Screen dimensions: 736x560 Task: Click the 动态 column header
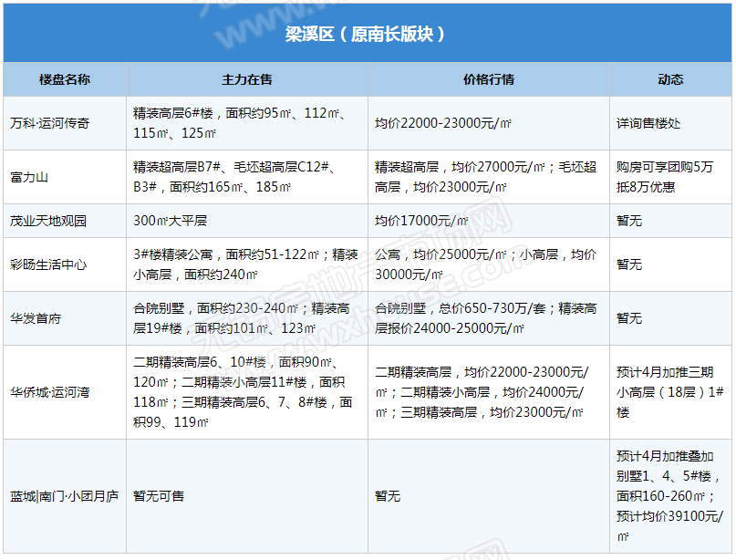pos(670,79)
